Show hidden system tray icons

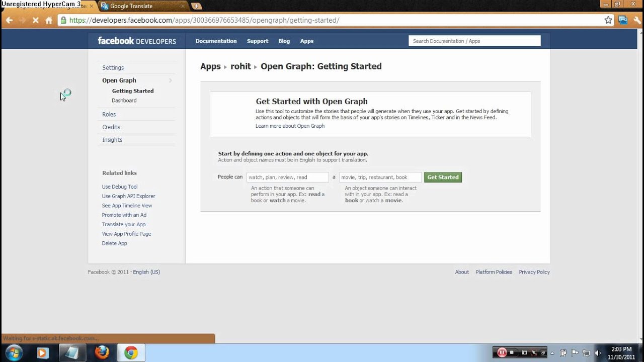click(553, 353)
